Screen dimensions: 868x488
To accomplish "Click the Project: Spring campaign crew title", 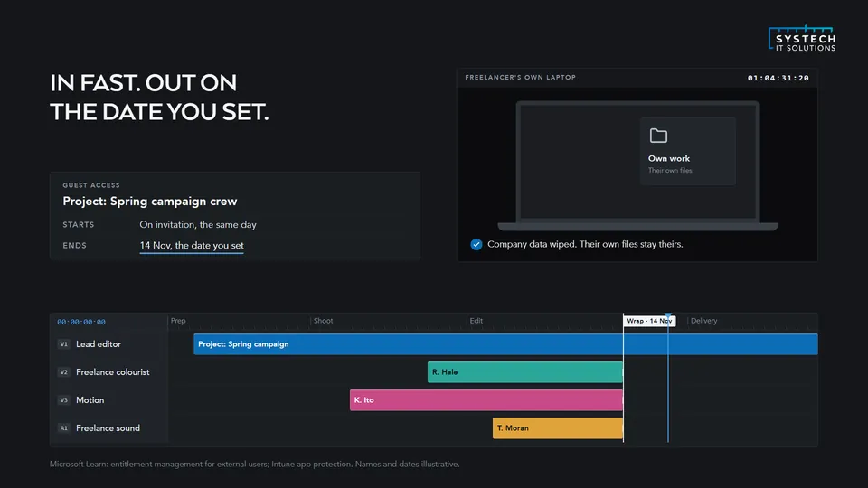I will [150, 202].
